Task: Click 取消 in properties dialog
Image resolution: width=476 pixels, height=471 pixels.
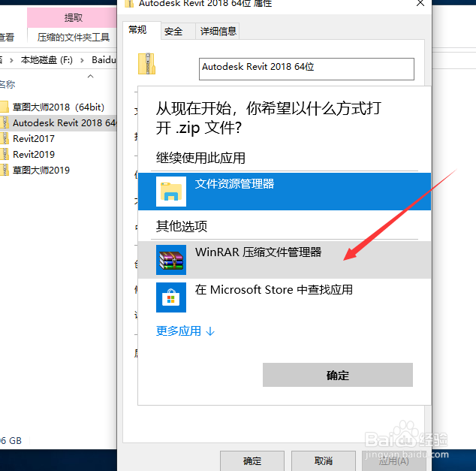Action: tap(324, 461)
